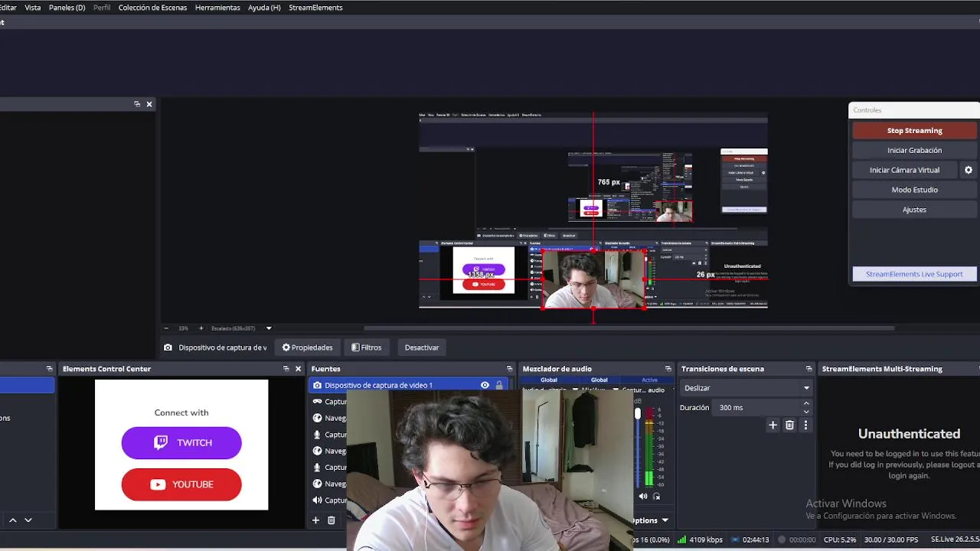The height and width of the screenshot is (551, 980).
Task: Open the Herramientas menu
Action: click(217, 8)
